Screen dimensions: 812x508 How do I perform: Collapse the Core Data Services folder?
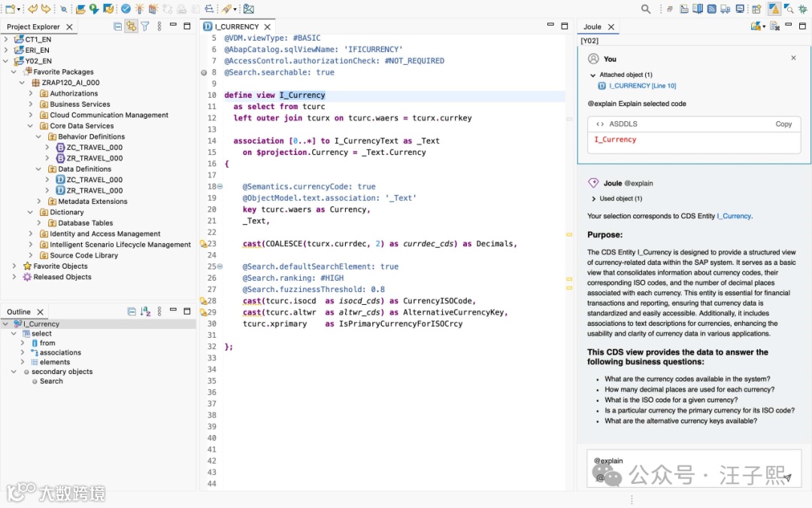[x=30, y=126]
